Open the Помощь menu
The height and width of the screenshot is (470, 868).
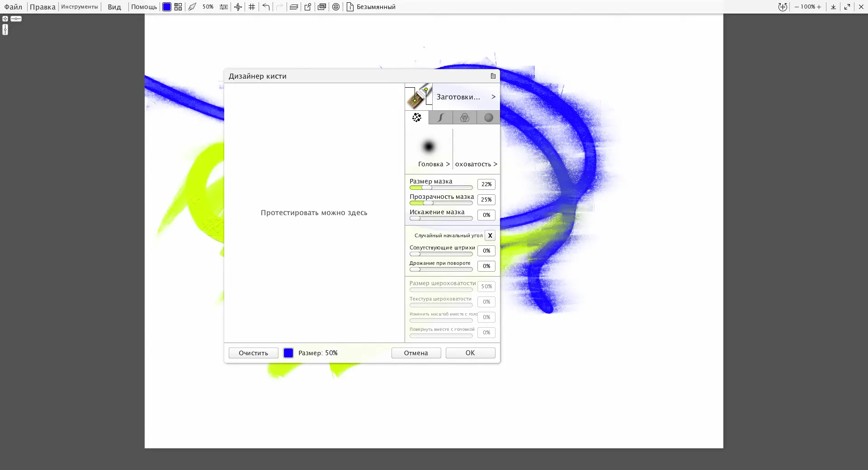[x=144, y=7]
